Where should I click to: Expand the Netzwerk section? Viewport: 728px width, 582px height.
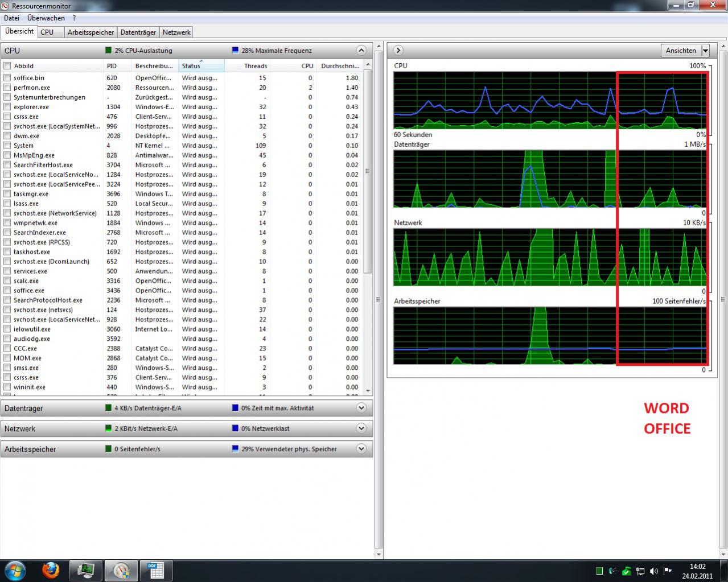coord(361,428)
